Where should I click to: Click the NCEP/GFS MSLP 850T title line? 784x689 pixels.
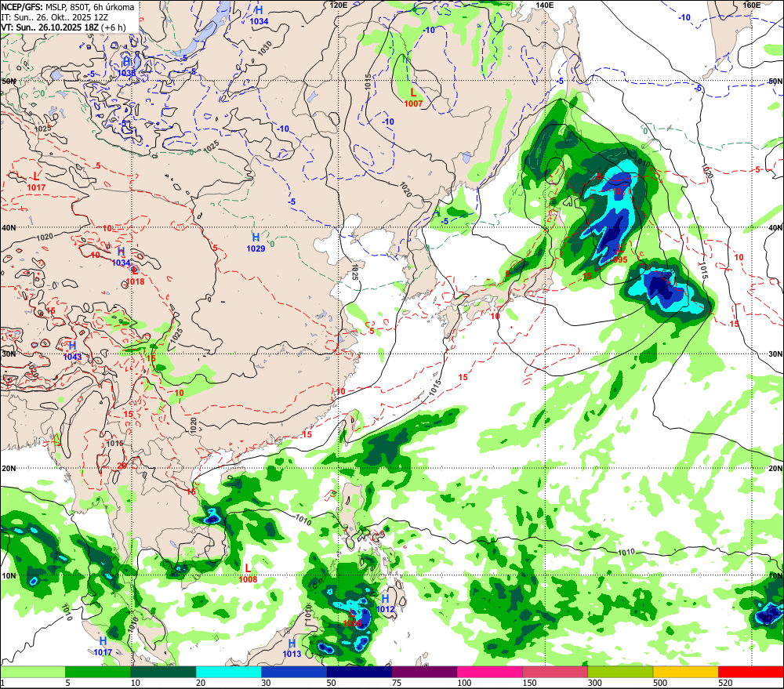point(68,7)
